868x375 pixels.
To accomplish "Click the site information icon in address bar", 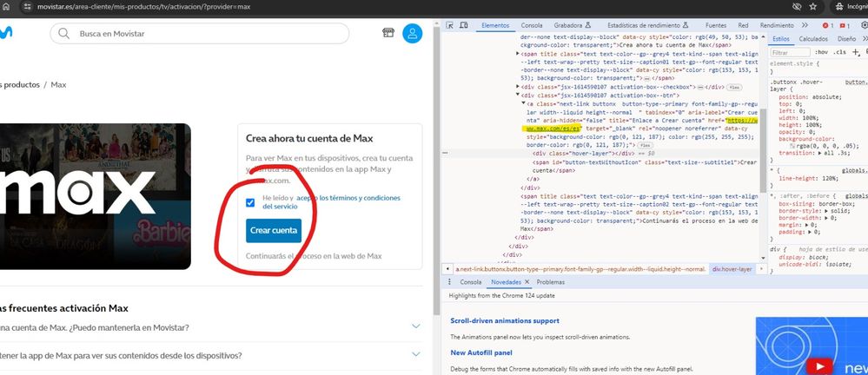I will click(29, 6).
